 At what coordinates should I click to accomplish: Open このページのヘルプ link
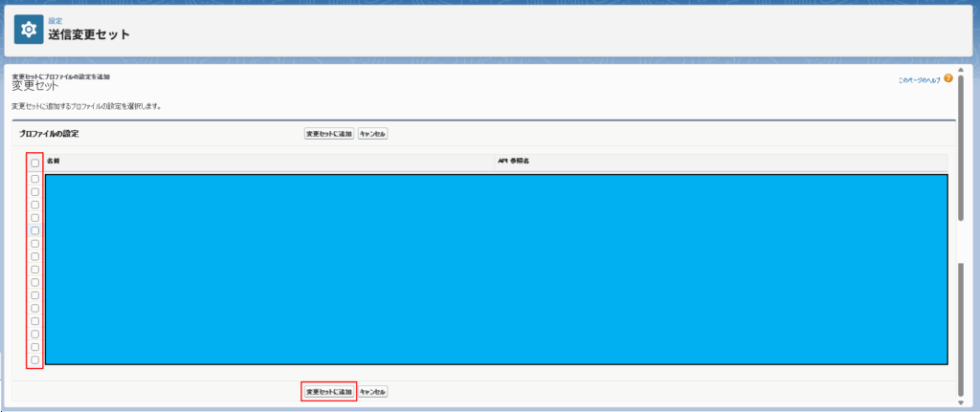click(x=919, y=80)
